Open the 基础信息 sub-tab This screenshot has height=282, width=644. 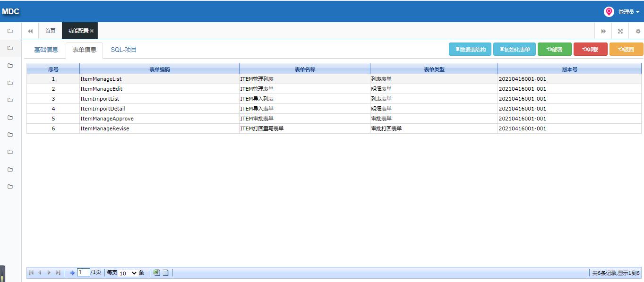(x=46, y=50)
